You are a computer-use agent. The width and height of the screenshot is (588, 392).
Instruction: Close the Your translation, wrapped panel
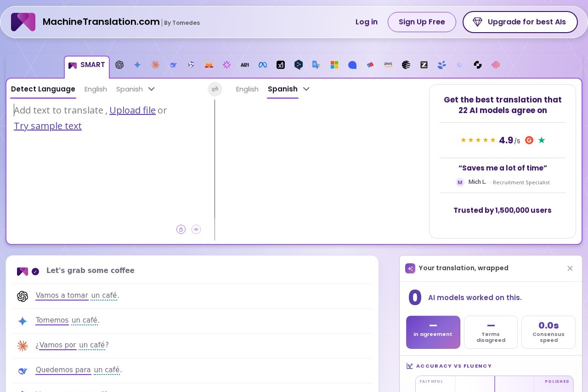[570, 268]
